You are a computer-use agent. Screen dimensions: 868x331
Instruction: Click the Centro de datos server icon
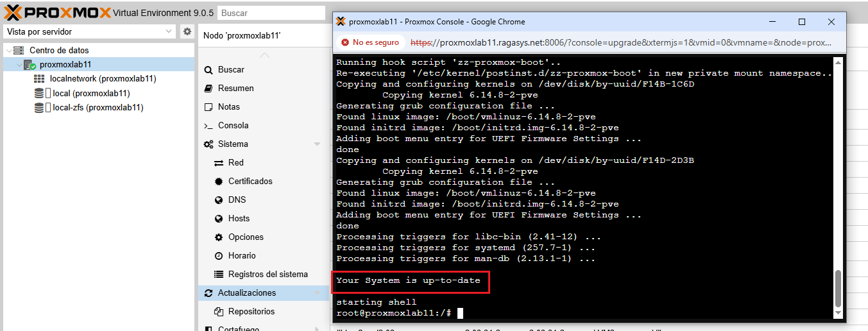[19, 50]
